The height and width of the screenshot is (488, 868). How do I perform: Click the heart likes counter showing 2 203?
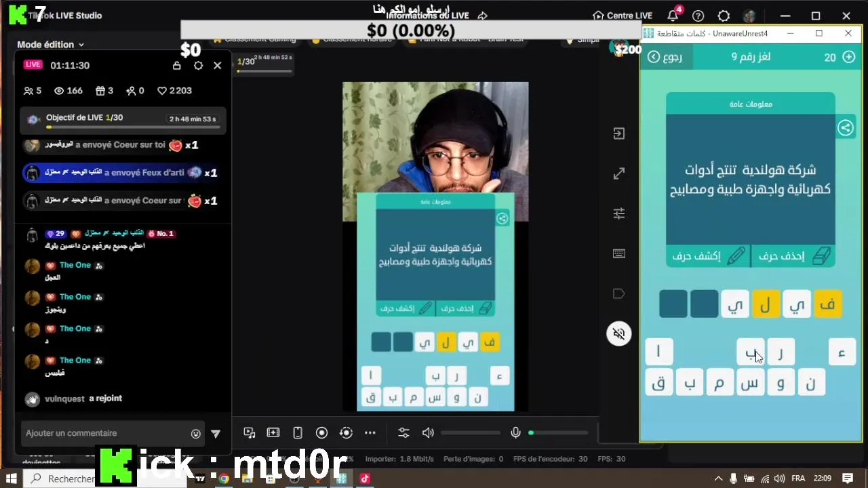click(174, 91)
